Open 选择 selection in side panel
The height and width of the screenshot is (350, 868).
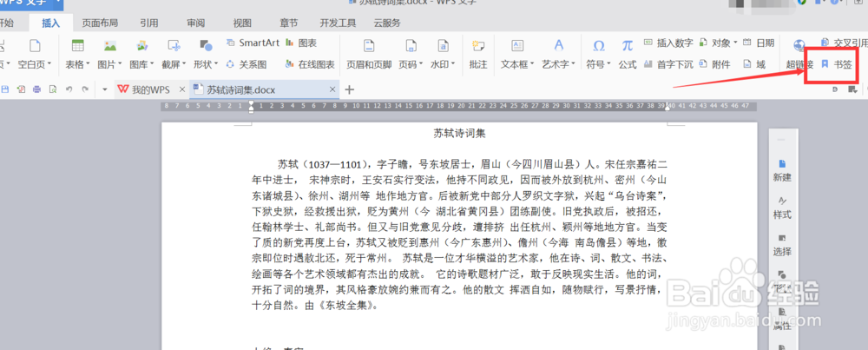(782, 245)
